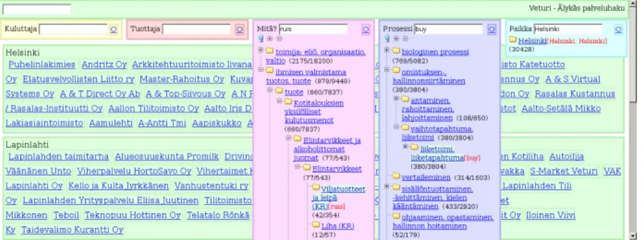Click the Paikka search icon
This screenshot has height=240, width=644.
click(619, 29)
